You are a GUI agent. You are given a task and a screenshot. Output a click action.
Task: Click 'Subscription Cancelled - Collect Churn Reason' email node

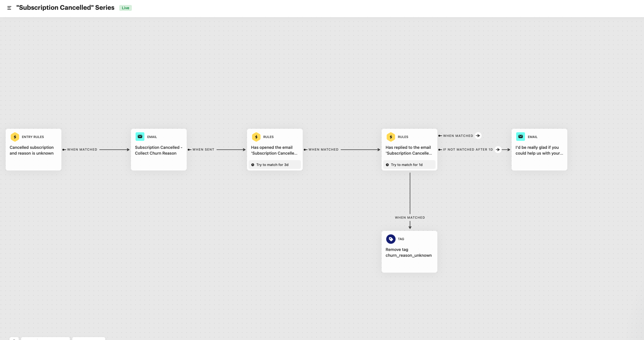click(159, 149)
